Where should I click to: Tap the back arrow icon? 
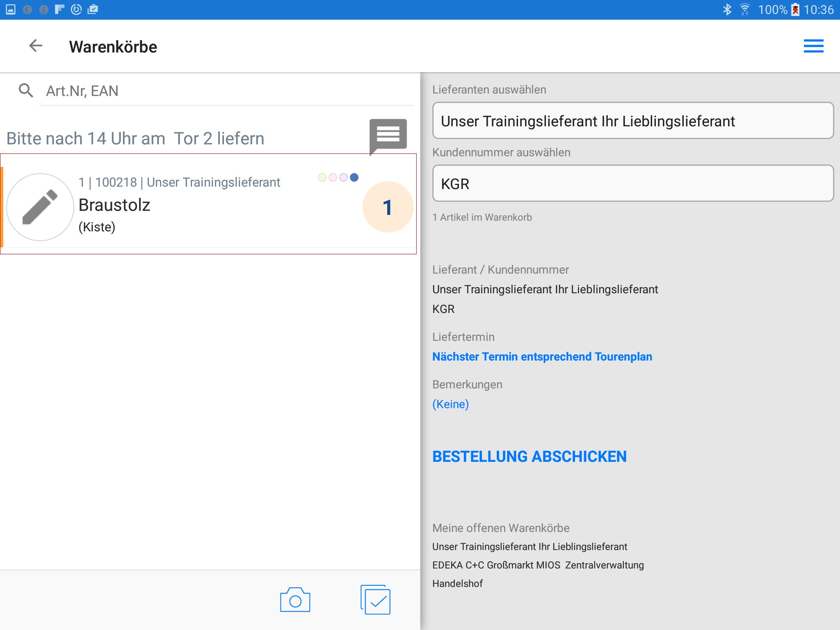(x=36, y=46)
